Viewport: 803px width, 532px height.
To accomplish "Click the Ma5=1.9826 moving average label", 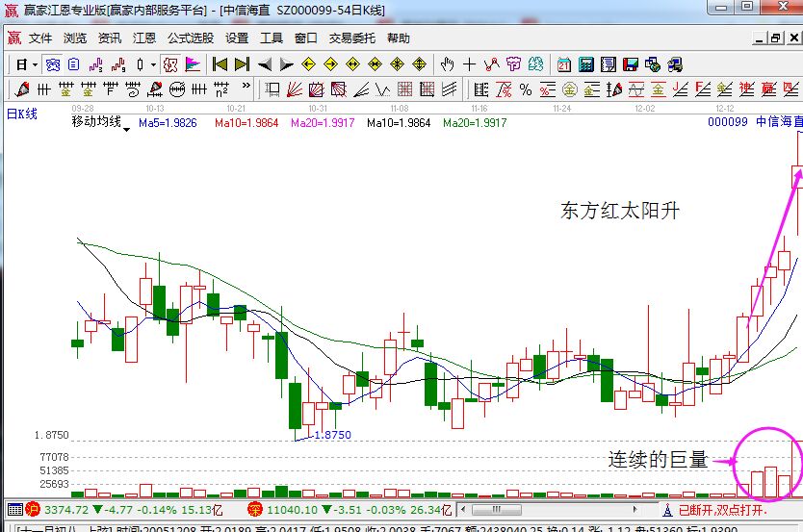I will 168,123.
